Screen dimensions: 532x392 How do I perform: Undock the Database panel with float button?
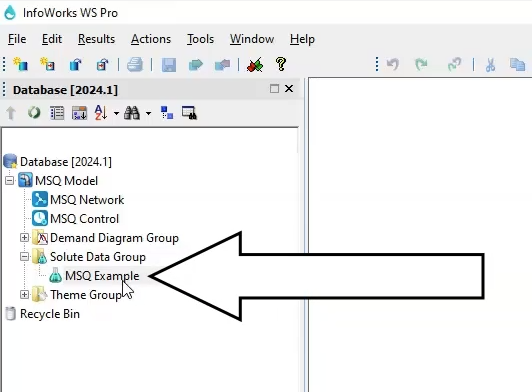274,89
